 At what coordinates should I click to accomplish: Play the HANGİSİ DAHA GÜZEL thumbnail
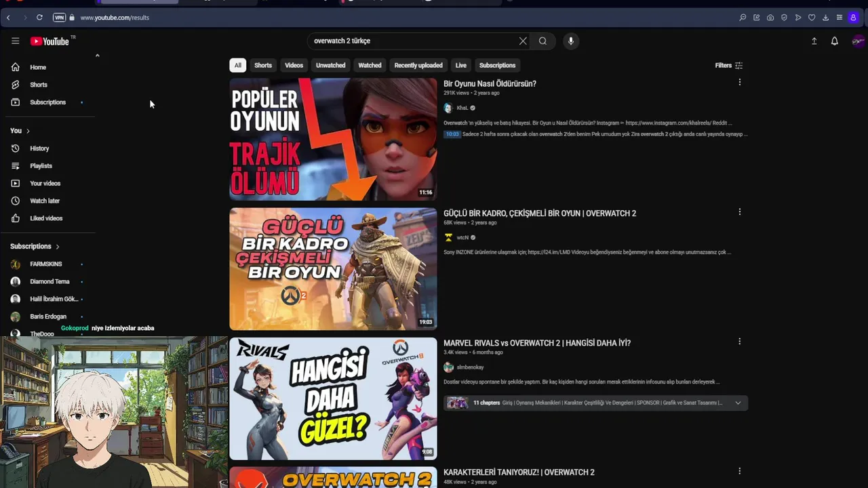coord(333,399)
